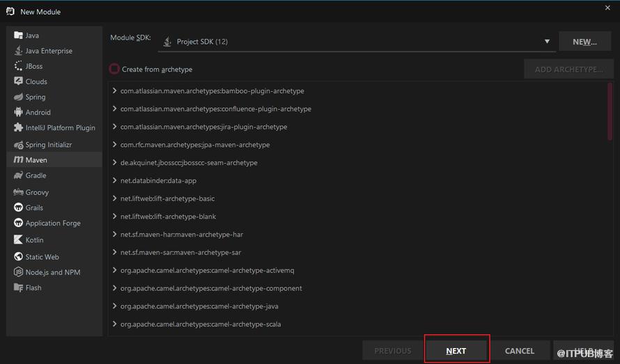
Task: Click the Project SDK (12) field
Action: click(357, 42)
